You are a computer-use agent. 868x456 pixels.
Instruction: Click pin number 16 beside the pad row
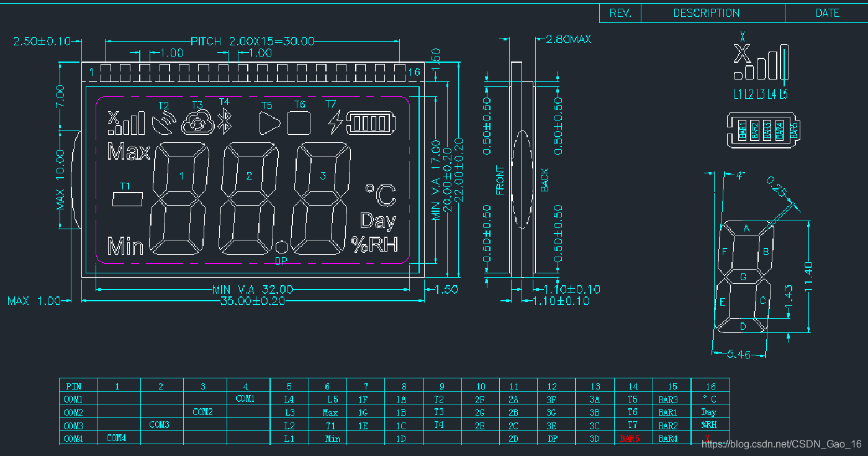tap(415, 72)
